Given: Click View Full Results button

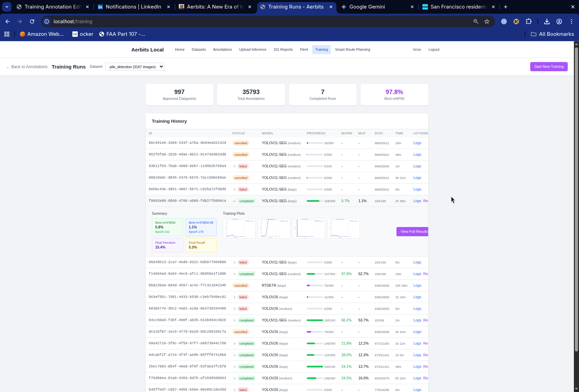Looking at the screenshot, I should click(x=413, y=231).
